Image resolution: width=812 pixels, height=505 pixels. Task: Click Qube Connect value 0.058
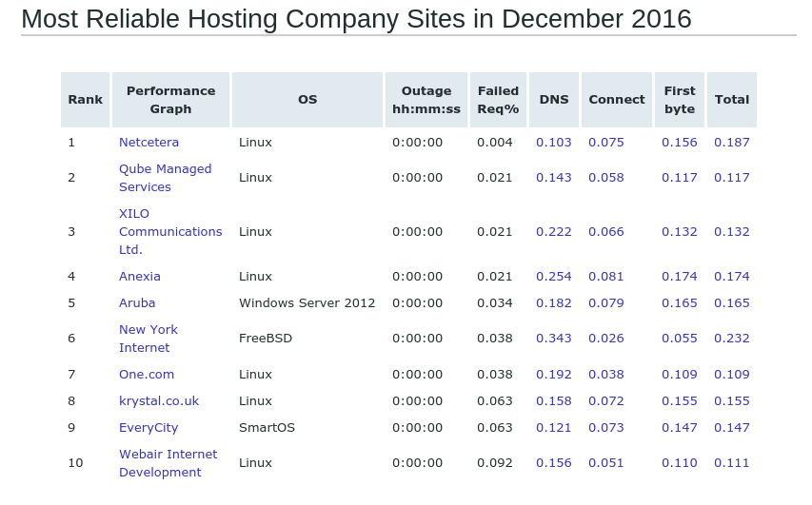[x=605, y=178]
